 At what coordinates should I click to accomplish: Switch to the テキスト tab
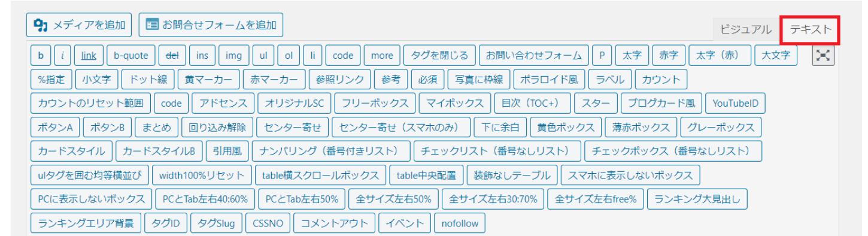pyautogui.click(x=811, y=29)
